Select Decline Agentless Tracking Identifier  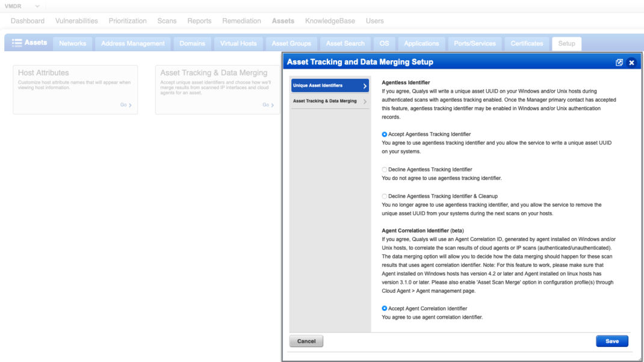(x=384, y=169)
